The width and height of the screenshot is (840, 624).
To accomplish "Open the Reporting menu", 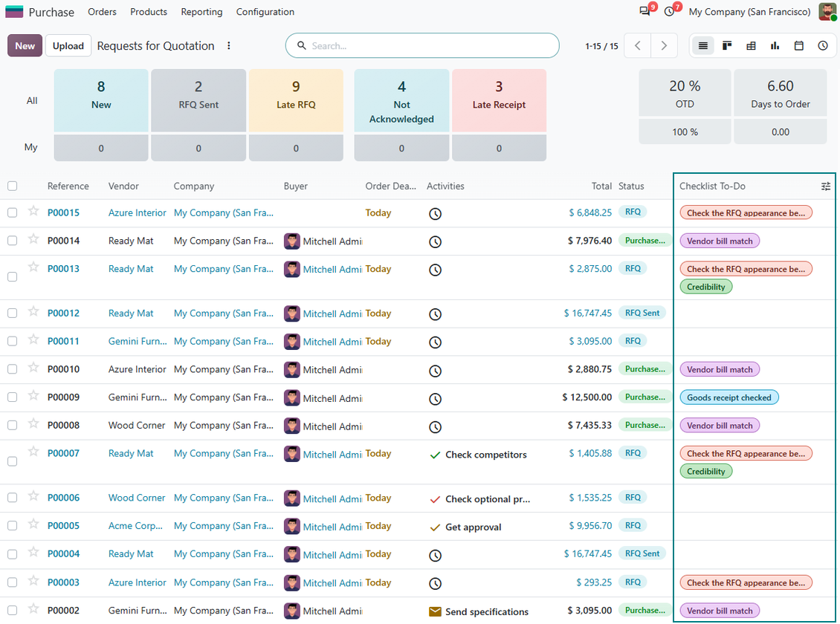I will [x=201, y=12].
